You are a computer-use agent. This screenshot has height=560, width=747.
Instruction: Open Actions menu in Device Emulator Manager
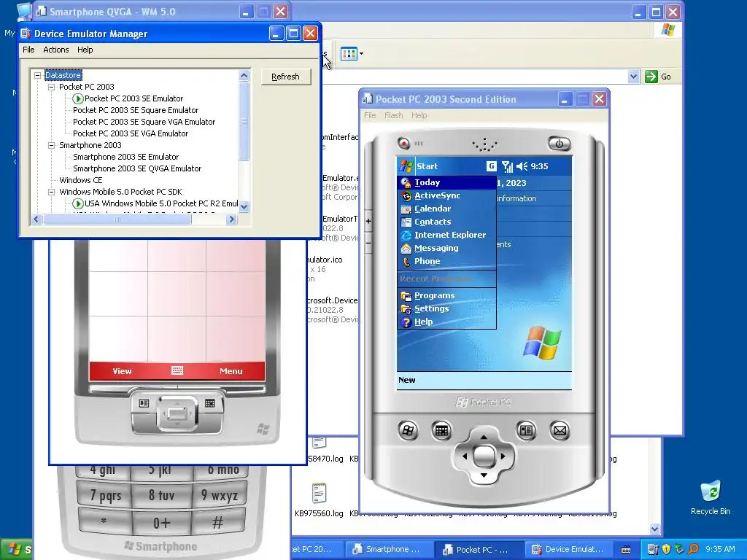click(56, 50)
